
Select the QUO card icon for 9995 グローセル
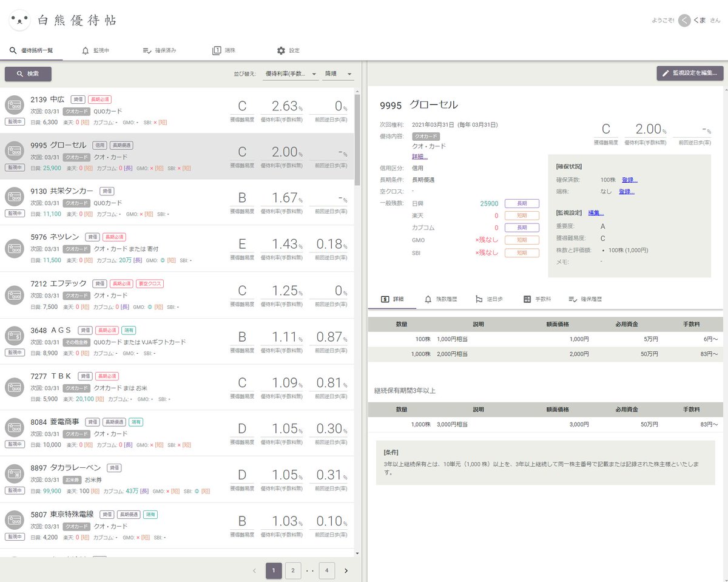click(14, 150)
